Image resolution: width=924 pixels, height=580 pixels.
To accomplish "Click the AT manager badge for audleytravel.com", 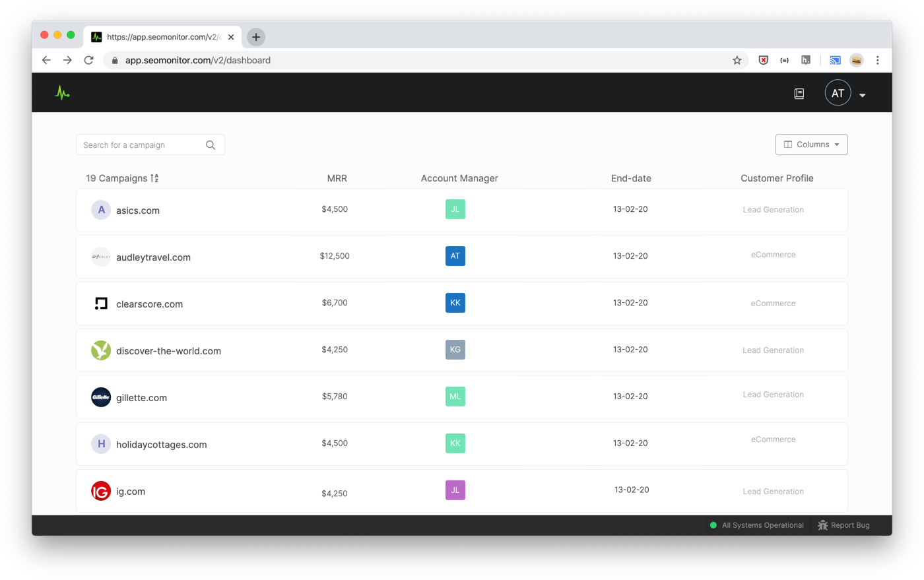I will tap(455, 256).
